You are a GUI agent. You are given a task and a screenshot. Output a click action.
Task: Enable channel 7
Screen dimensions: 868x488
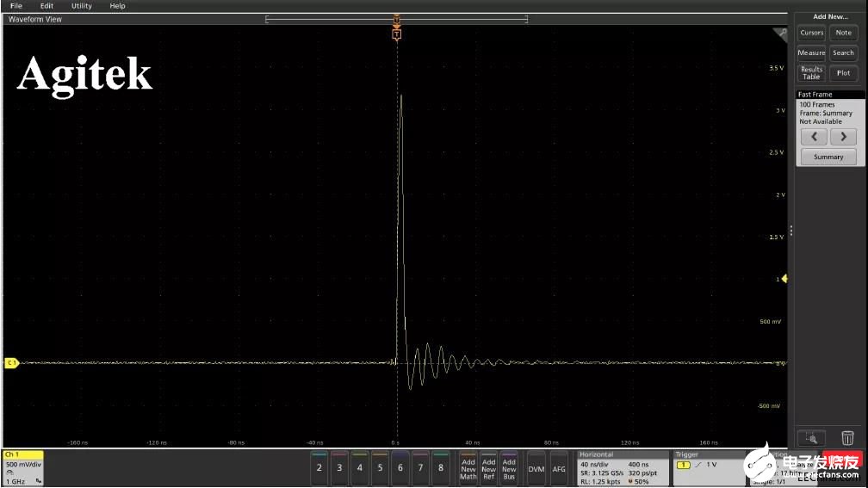pos(420,468)
